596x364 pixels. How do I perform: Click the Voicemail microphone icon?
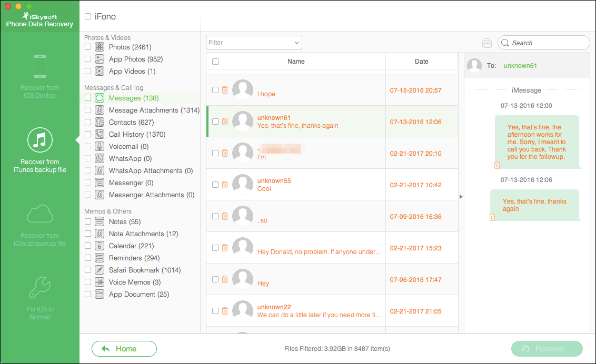(100, 147)
